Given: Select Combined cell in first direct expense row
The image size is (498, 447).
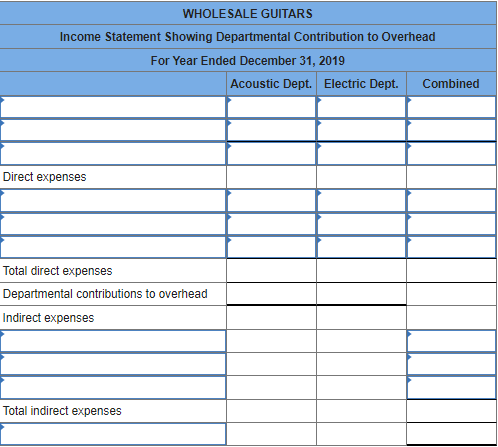Looking at the screenshot, I should (451, 200).
